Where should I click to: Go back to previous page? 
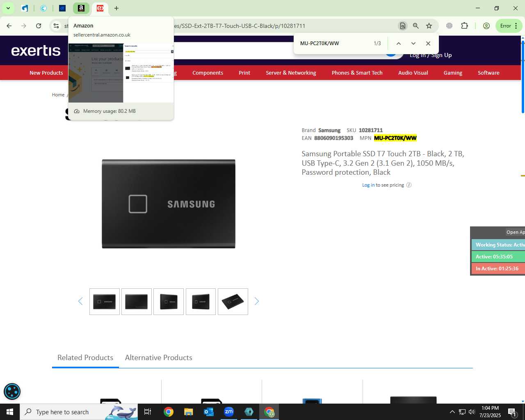9,26
